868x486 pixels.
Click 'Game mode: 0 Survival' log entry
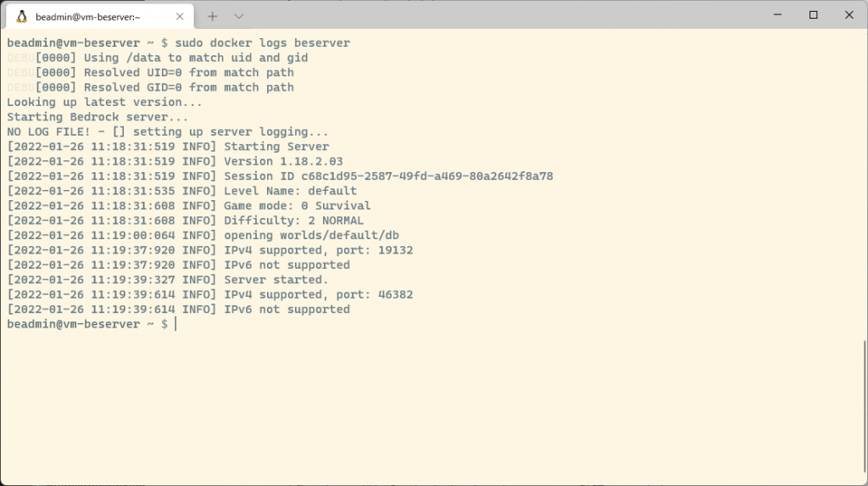(189, 205)
